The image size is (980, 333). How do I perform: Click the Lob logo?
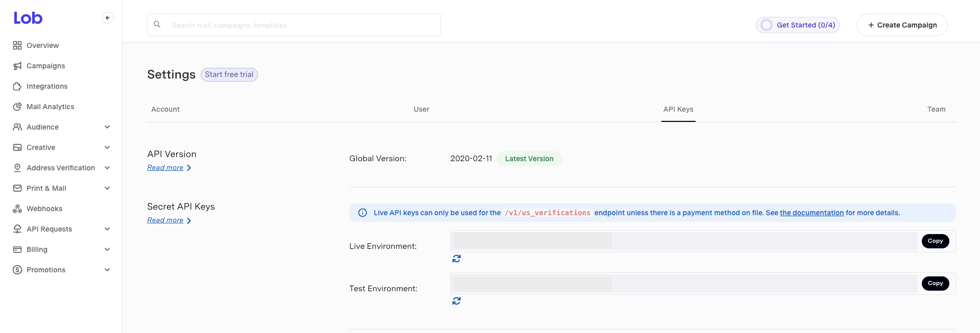coord(28,18)
